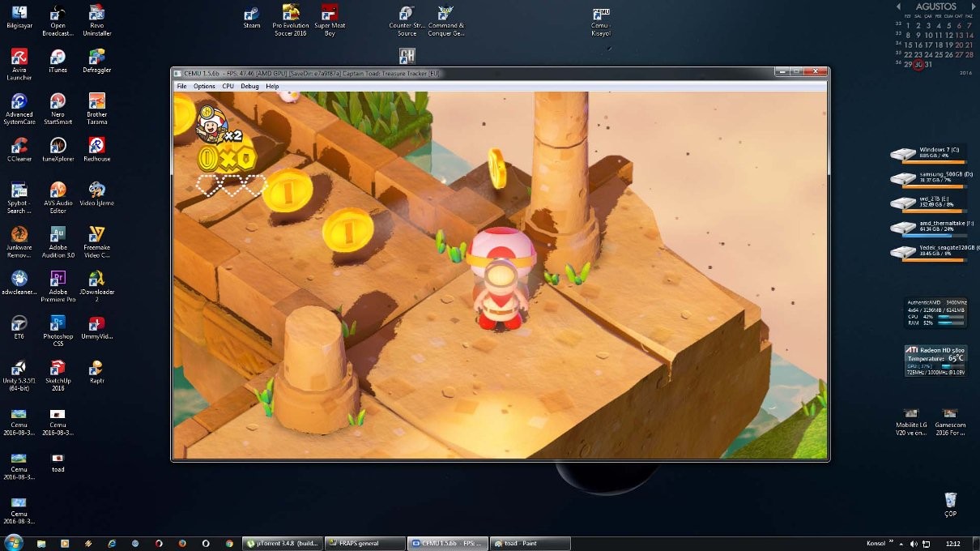Click day 30 on the Ağustos calendar
The image size is (980, 551).
coord(918,64)
